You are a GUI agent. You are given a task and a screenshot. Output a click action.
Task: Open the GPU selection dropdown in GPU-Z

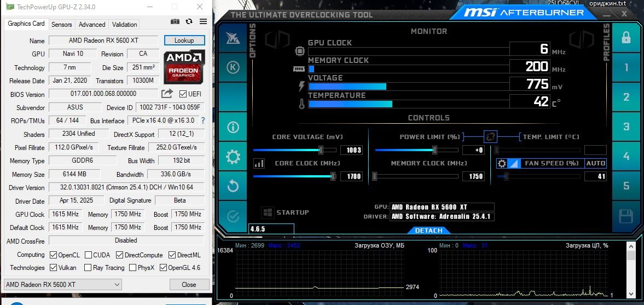[63, 284]
